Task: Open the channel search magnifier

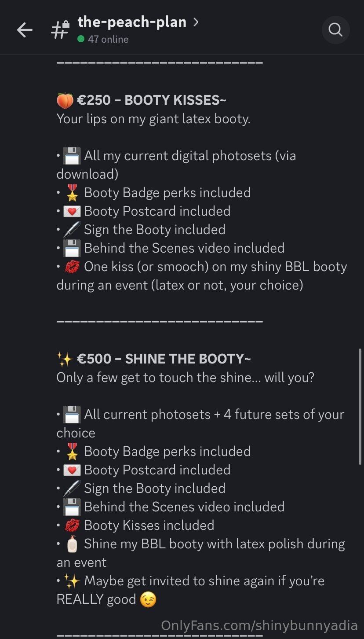Action: point(335,30)
